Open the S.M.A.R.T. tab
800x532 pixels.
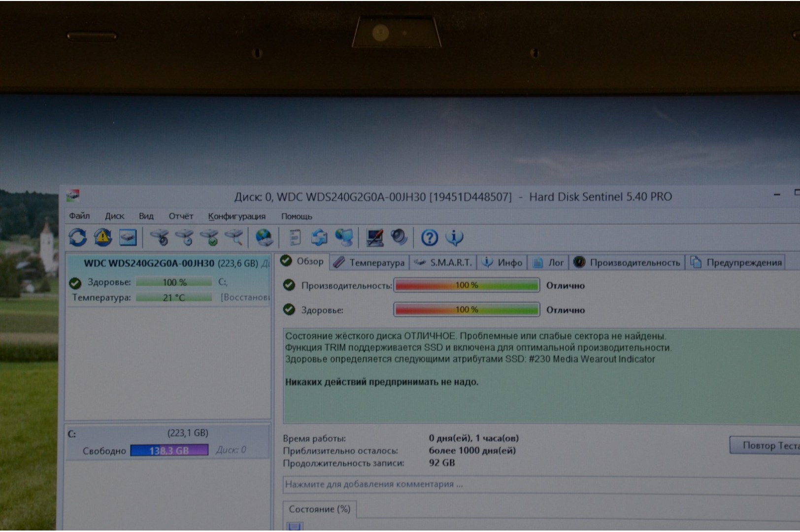click(x=443, y=263)
